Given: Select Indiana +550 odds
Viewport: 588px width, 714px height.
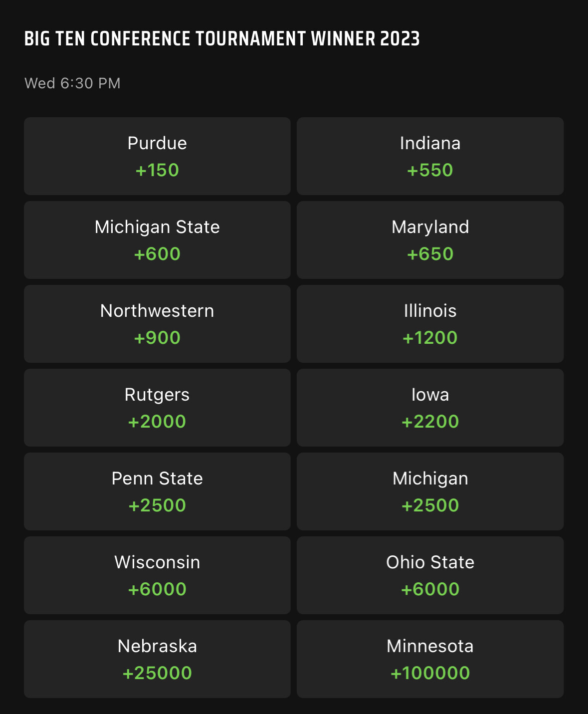Looking at the screenshot, I should [430, 156].
